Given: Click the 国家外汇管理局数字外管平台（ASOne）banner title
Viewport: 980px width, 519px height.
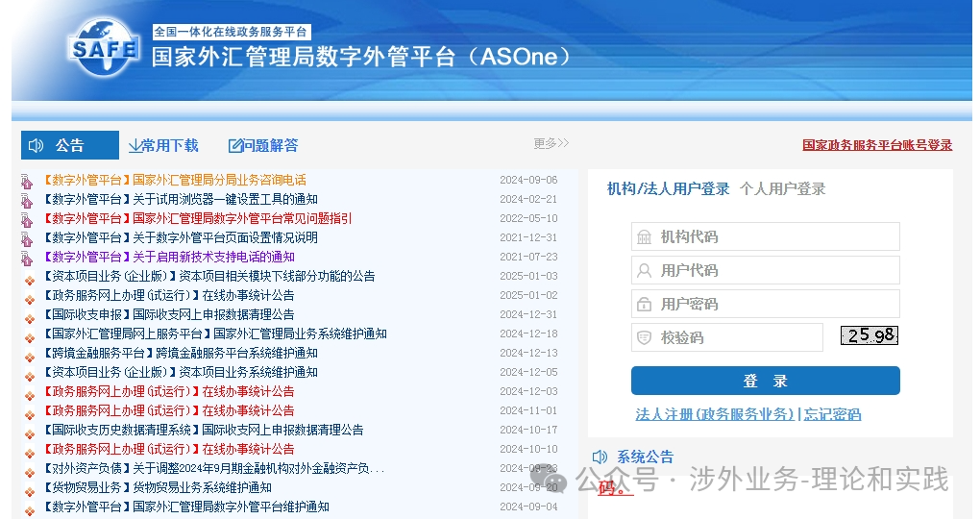Looking at the screenshot, I should (362, 57).
